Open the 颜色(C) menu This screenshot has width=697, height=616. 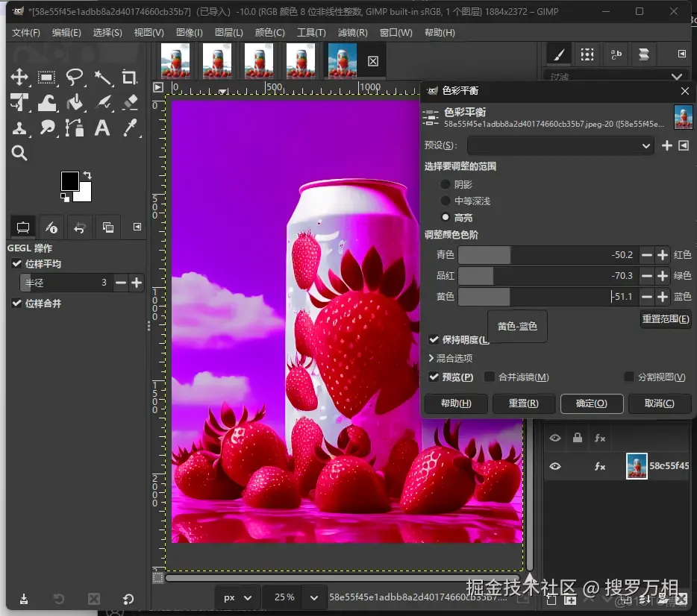click(269, 33)
